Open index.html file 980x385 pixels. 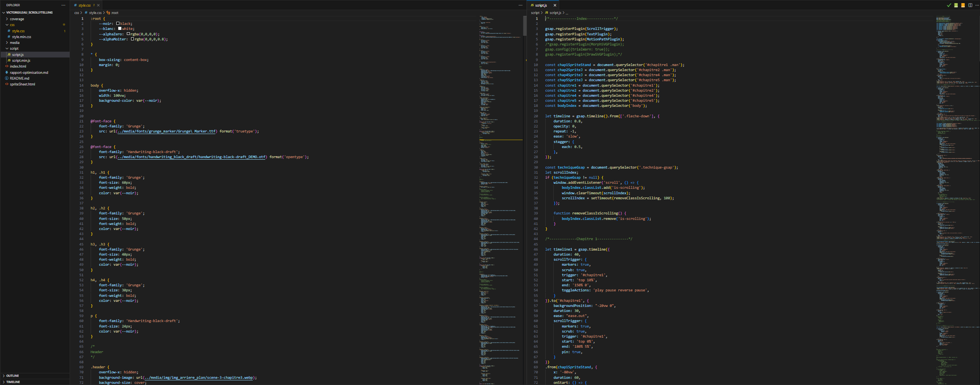point(35,66)
